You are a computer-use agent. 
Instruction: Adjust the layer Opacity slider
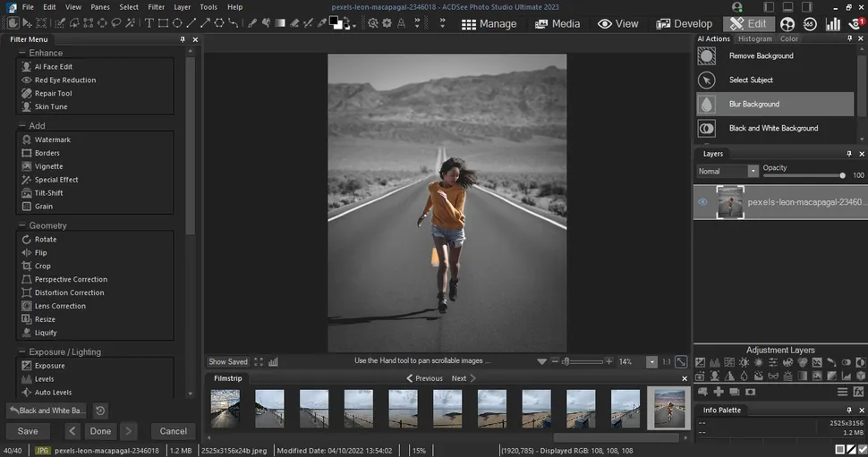tap(841, 175)
